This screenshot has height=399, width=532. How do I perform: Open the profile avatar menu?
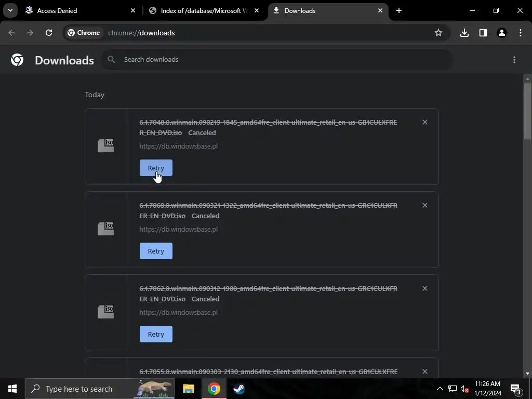click(502, 33)
